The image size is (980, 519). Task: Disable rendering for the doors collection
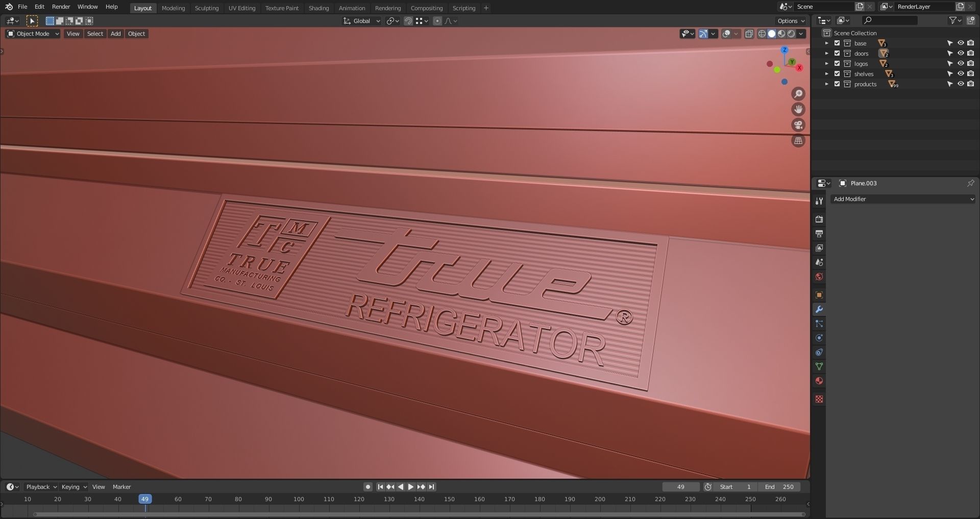click(x=970, y=54)
